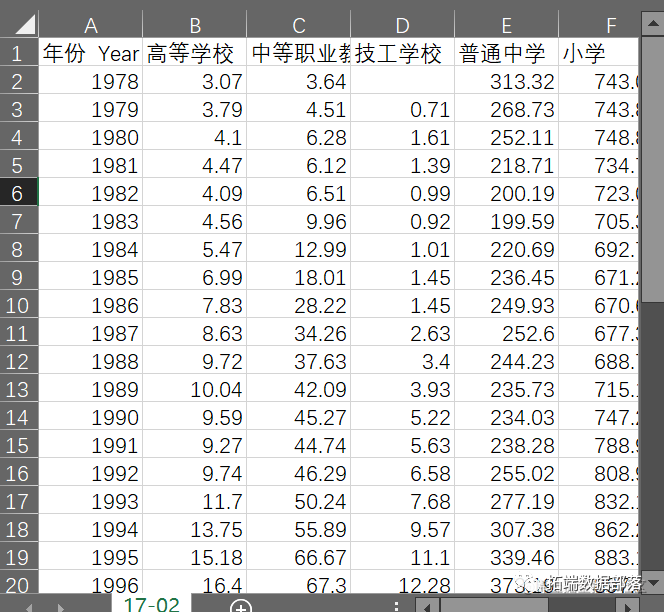Click cell value 12.99
Image resolution: width=664 pixels, height=612 pixels.
[299, 248]
